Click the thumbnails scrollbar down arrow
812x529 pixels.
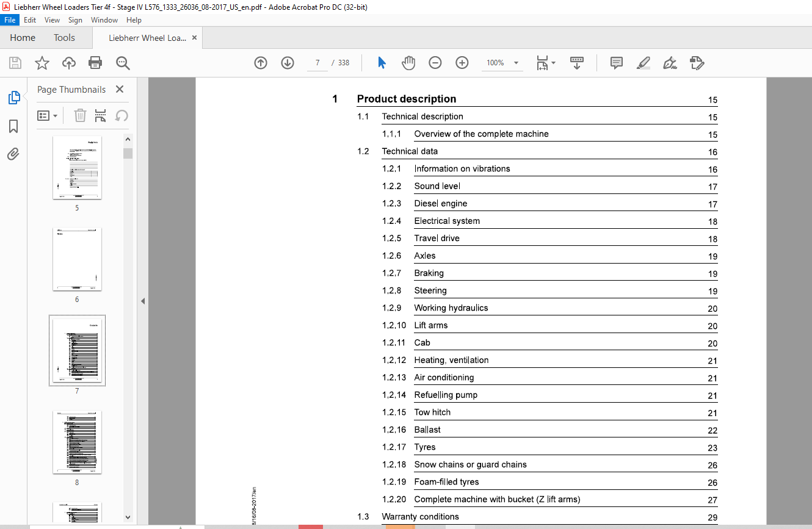(128, 517)
